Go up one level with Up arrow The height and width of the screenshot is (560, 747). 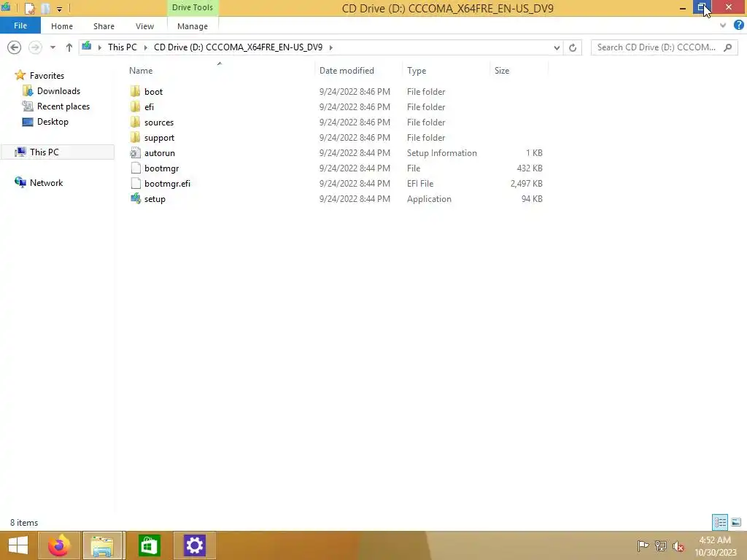click(x=69, y=47)
